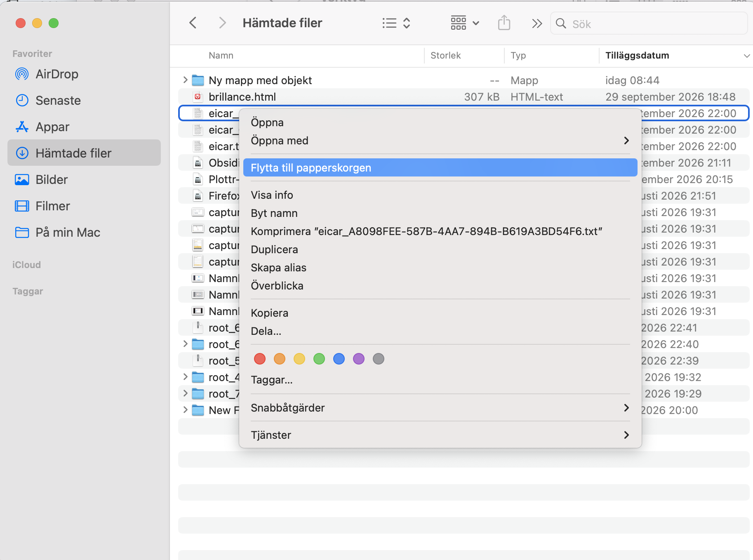Click the Sök search field

[649, 24]
